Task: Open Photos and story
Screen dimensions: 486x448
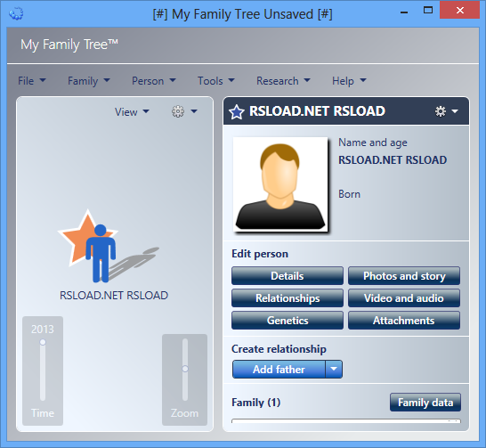Action: [404, 275]
